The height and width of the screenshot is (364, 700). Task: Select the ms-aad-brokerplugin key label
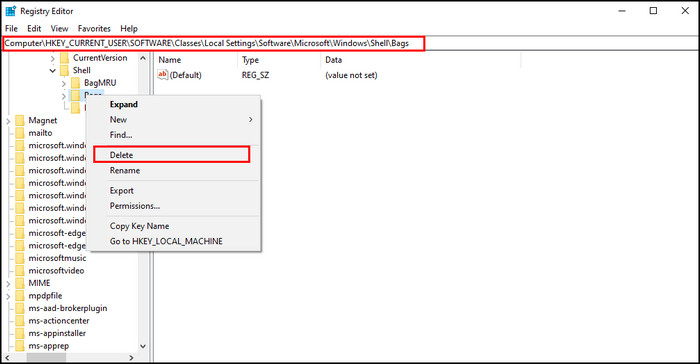[x=68, y=308]
